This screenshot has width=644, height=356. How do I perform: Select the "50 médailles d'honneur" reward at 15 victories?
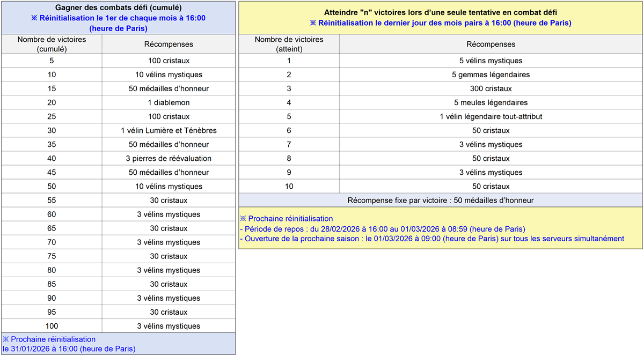(x=168, y=88)
